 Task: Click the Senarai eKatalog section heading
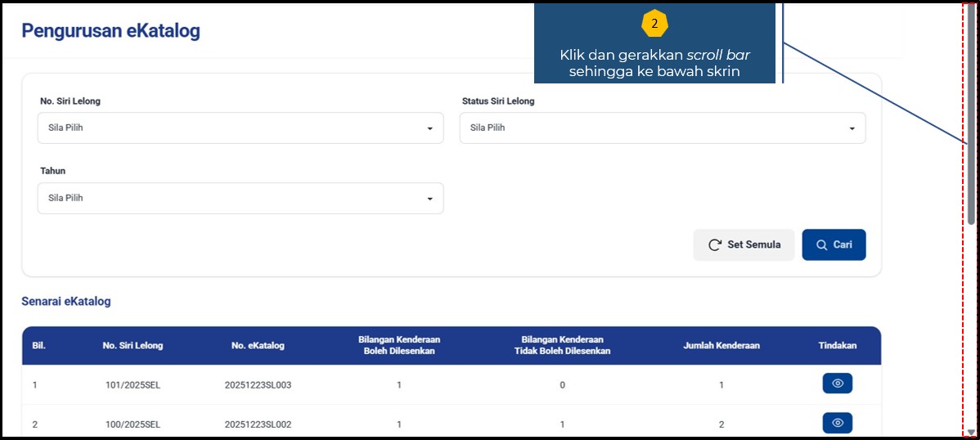66,301
